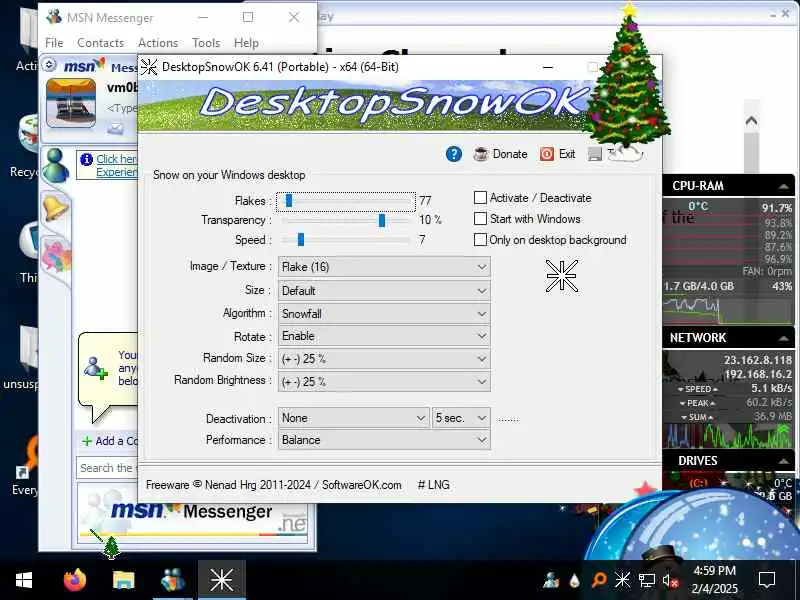800x600 pixels.
Task: Click the water drop tray icon
Action: point(575,580)
